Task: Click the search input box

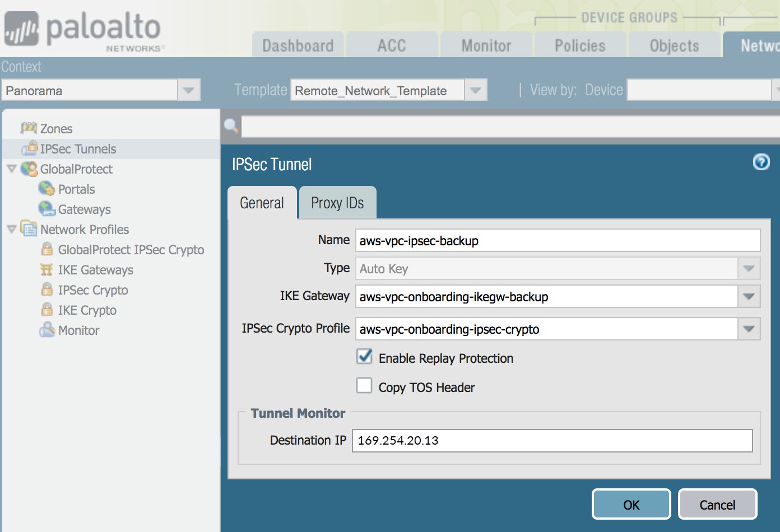Action: coord(510,127)
